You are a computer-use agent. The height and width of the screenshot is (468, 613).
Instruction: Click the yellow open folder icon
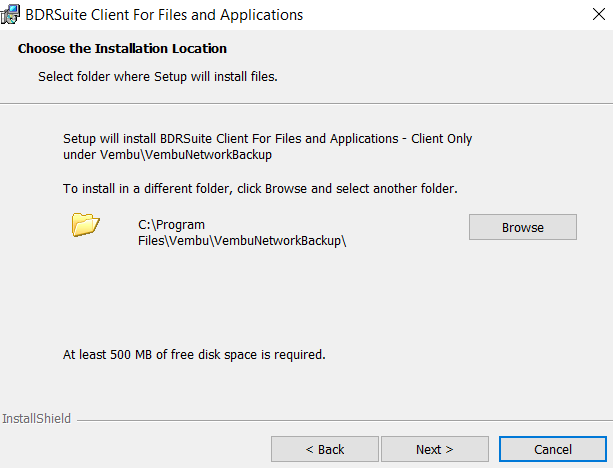click(86, 224)
